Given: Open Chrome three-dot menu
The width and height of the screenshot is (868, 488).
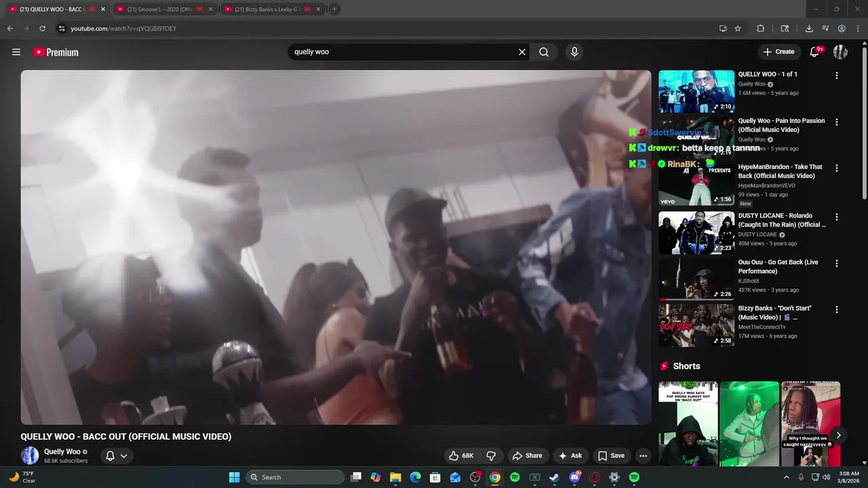Looking at the screenshot, I should click(858, 28).
